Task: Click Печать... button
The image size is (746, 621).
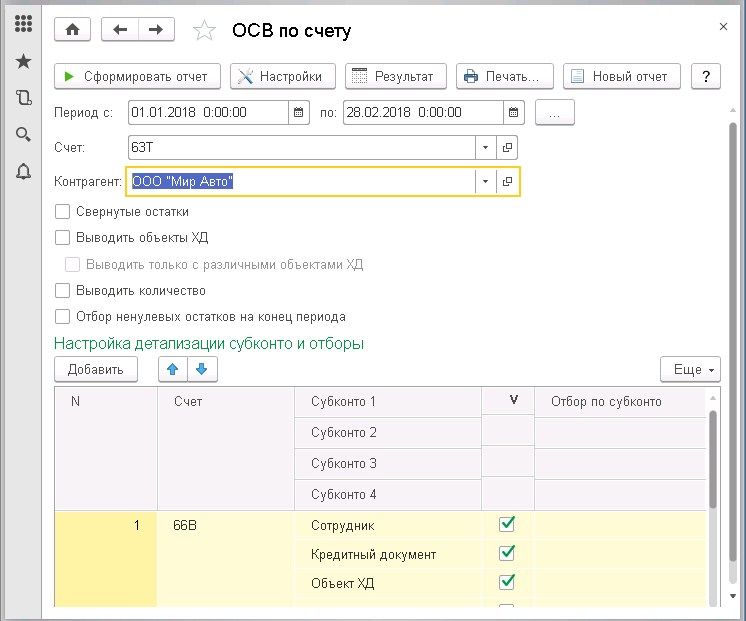Action: (505, 76)
